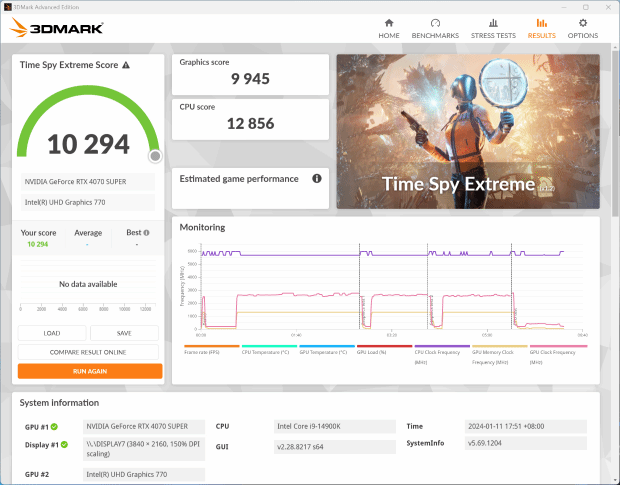620x485 pixels.
Task: Click Intel(R) UHD Graphics 770 under the score
Action: point(88,202)
